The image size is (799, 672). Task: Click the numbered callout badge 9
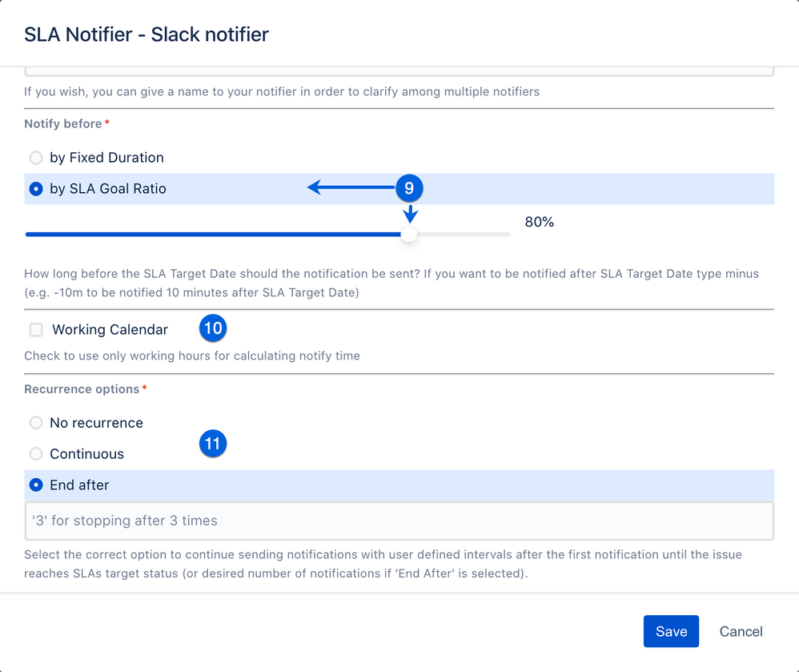pyautogui.click(x=409, y=187)
